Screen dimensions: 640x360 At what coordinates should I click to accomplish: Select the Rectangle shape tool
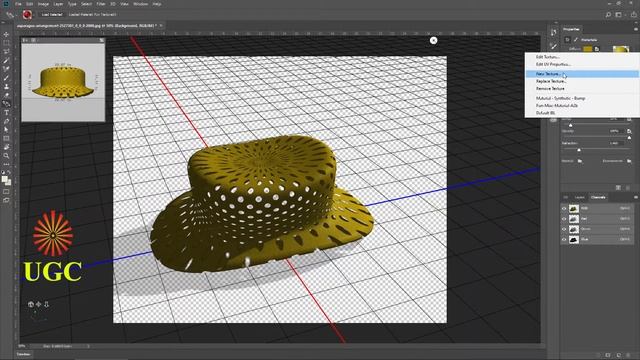pyautogui.click(x=6, y=138)
